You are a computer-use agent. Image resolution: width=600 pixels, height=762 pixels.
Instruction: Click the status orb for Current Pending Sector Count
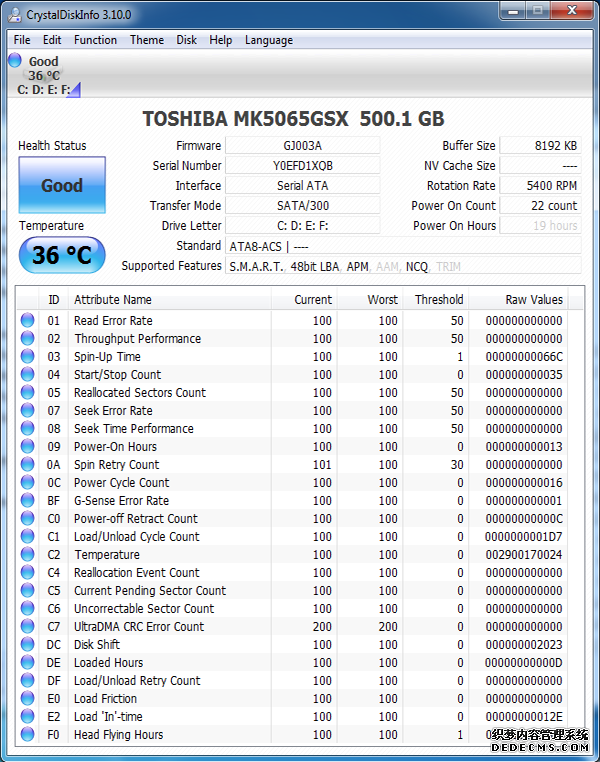[28, 590]
